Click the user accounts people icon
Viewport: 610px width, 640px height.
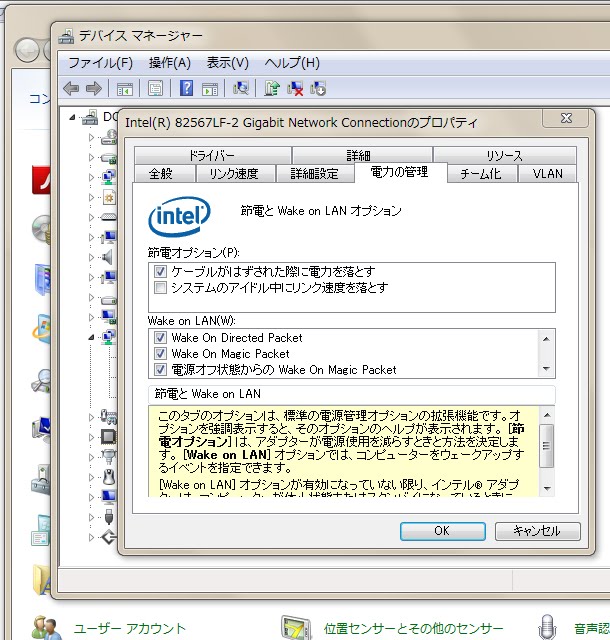click(47, 628)
